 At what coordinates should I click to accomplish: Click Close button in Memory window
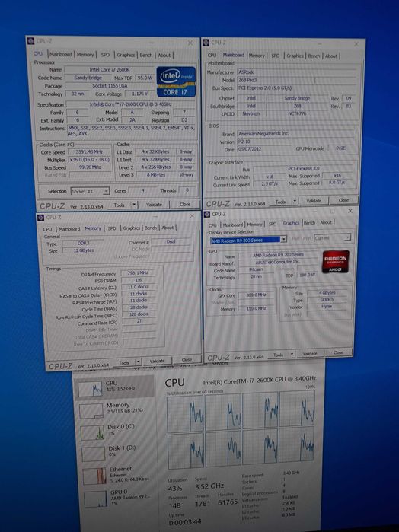coord(187,359)
